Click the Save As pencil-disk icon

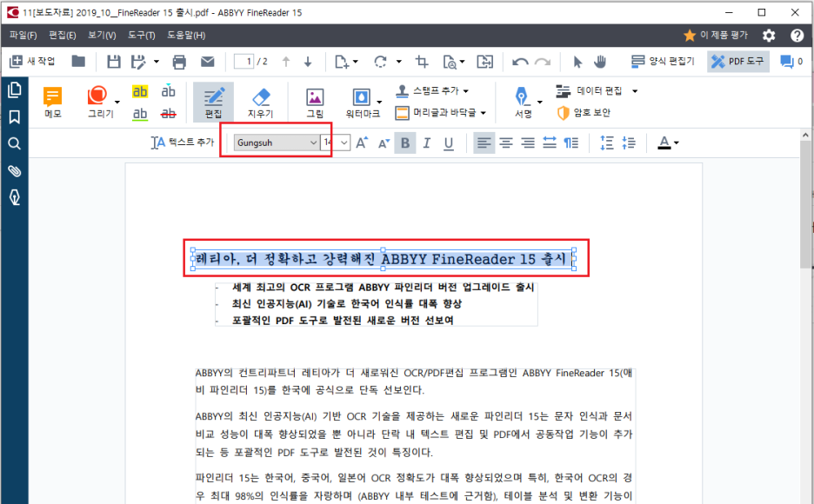(x=138, y=62)
